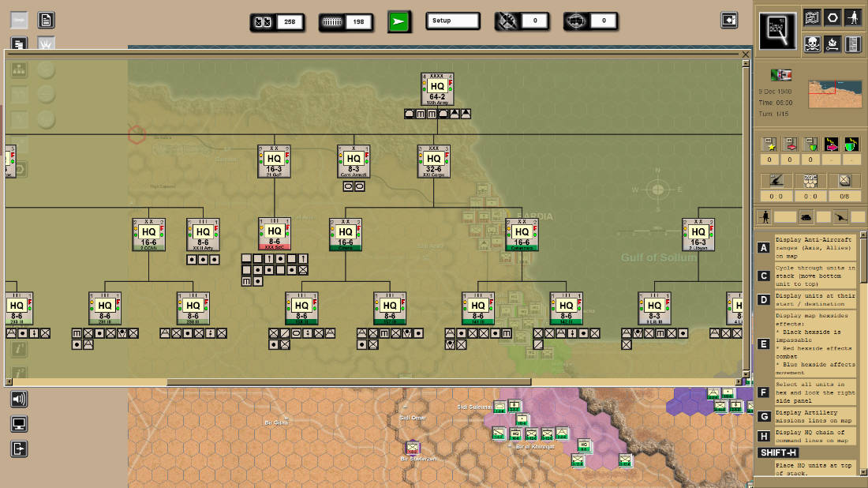Click the Setup phase field
The width and height of the screenshot is (868, 488).
(x=452, y=21)
